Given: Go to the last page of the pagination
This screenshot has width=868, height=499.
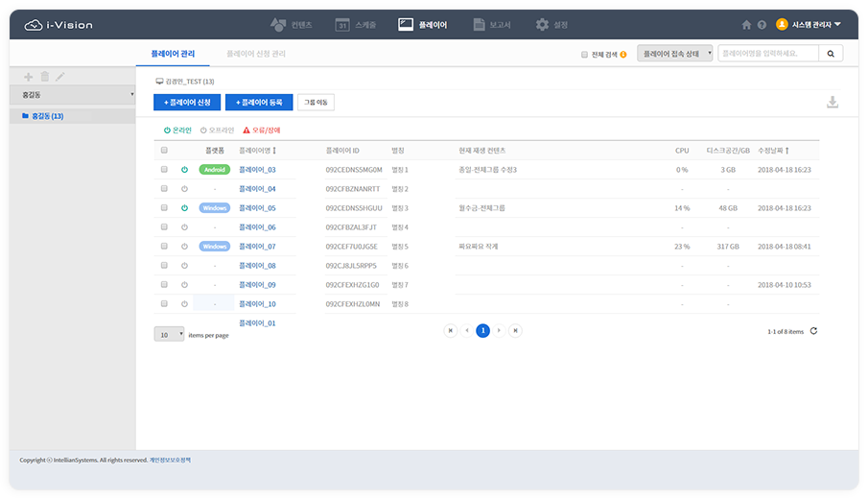Looking at the screenshot, I should click(x=516, y=330).
